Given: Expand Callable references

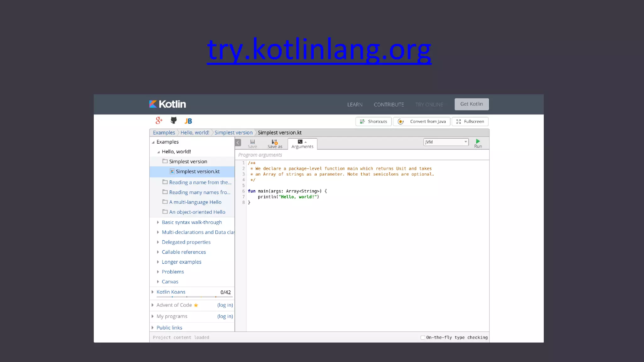Looking at the screenshot, I should click(158, 252).
